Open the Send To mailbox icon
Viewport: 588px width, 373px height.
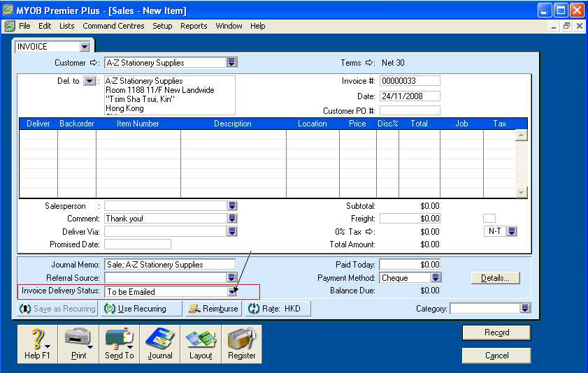(x=120, y=344)
